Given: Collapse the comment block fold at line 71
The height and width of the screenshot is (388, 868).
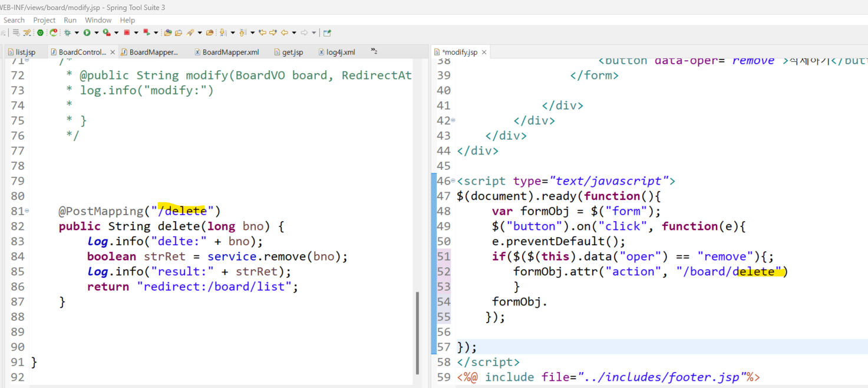Looking at the screenshot, I should point(27,60).
